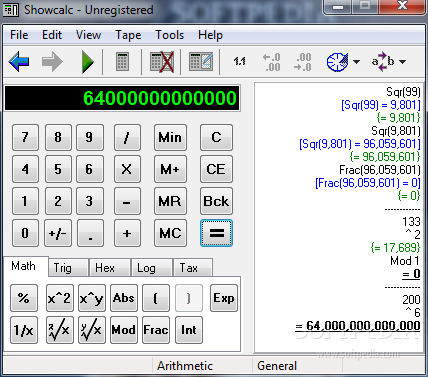Click the square root button
Viewport: 428px width, 377px height.
click(59, 330)
